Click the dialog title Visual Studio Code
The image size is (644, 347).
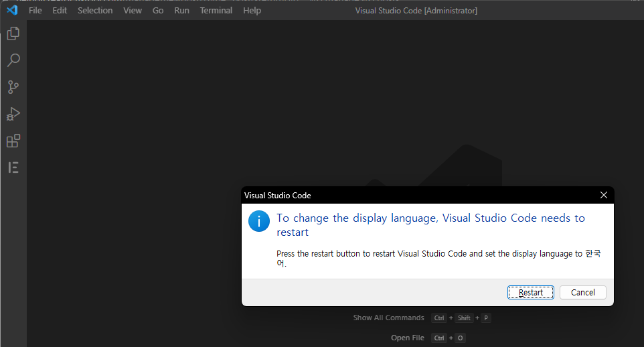(x=278, y=196)
